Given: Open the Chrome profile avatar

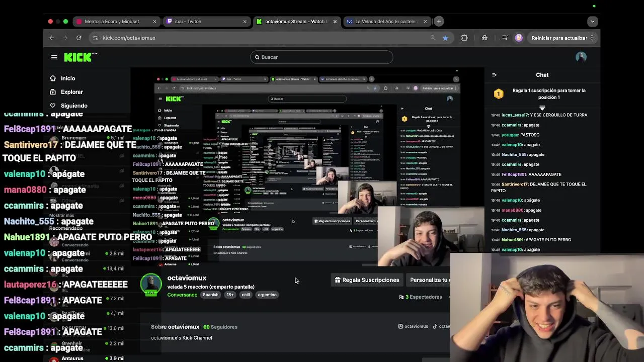Looking at the screenshot, I should (x=519, y=38).
